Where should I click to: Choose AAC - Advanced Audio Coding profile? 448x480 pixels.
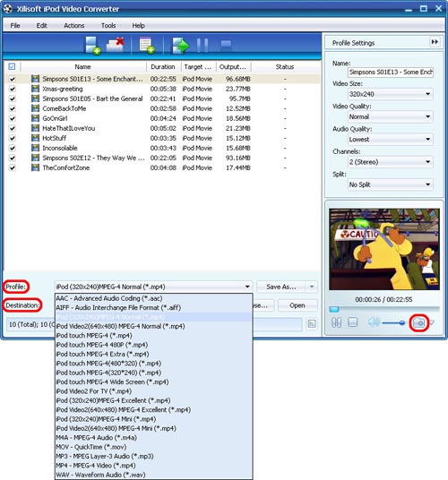pyautogui.click(x=154, y=298)
